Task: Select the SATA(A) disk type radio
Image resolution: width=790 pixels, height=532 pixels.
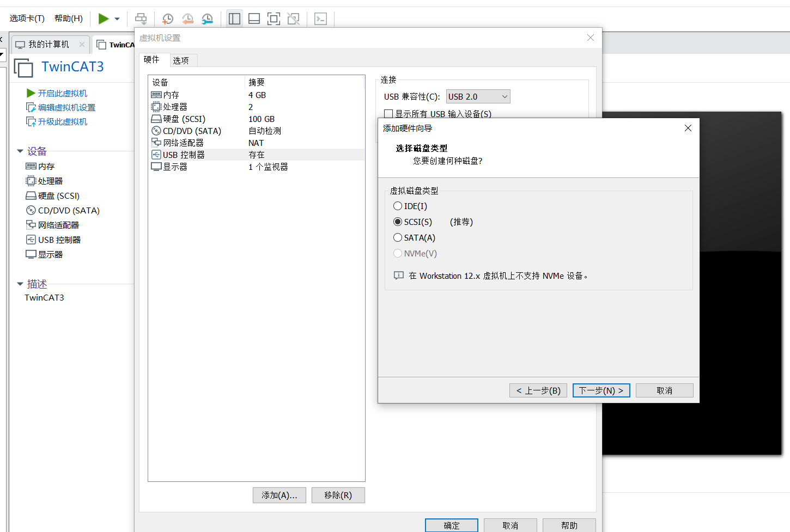Action: coord(398,237)
